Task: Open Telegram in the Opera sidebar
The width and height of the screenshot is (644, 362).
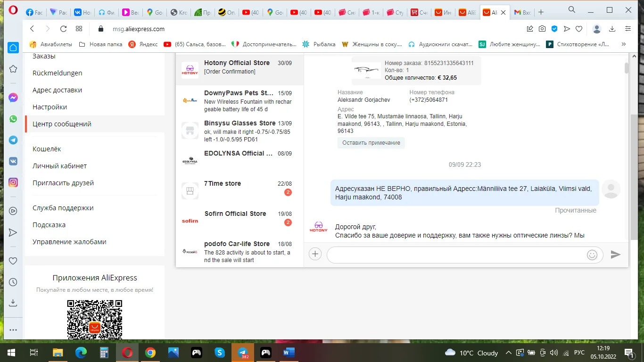Action: [13, 140]
